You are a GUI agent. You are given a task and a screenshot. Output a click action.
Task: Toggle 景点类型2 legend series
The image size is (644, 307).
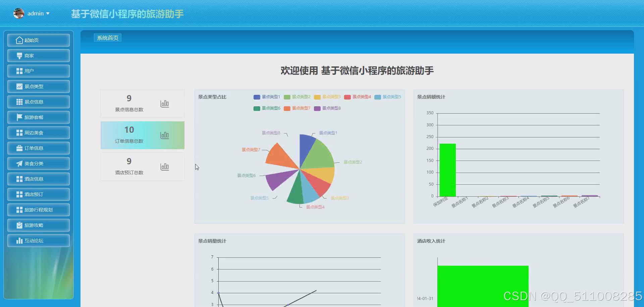pyautogui.click(x=297, y=97)
